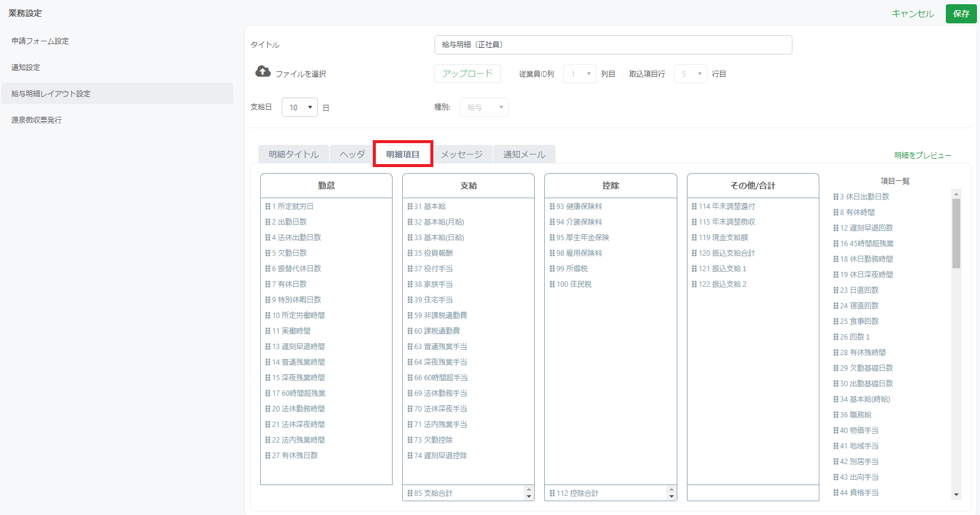980x515 pixels.
Task: Open the 支給日 day dropdown
Action: (300, 108)
